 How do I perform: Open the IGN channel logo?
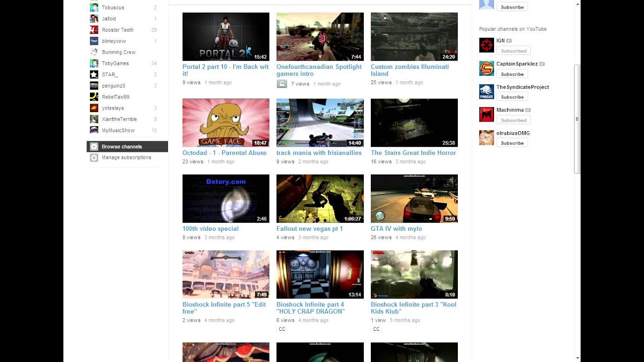(487, 45)
